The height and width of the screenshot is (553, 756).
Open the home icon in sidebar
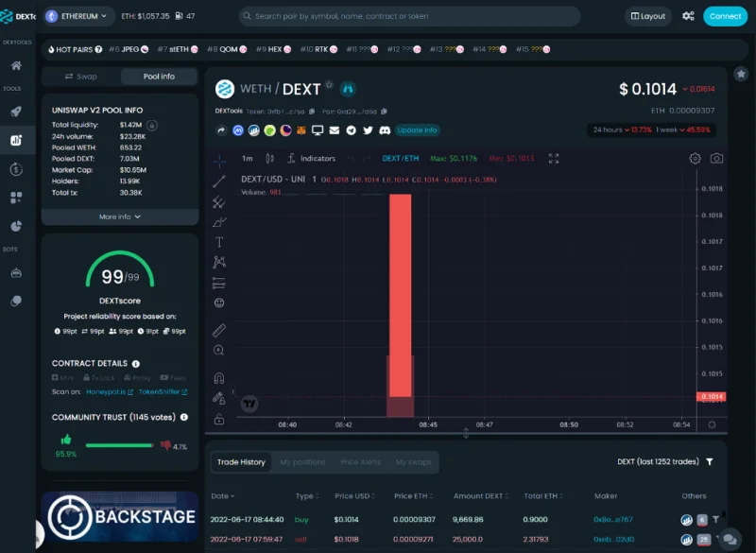(16, 65)
